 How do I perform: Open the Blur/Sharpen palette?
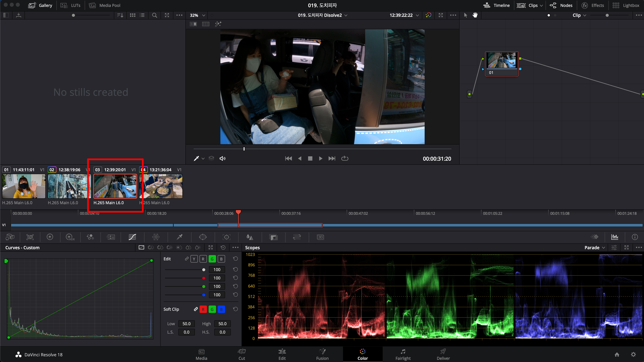249,237
